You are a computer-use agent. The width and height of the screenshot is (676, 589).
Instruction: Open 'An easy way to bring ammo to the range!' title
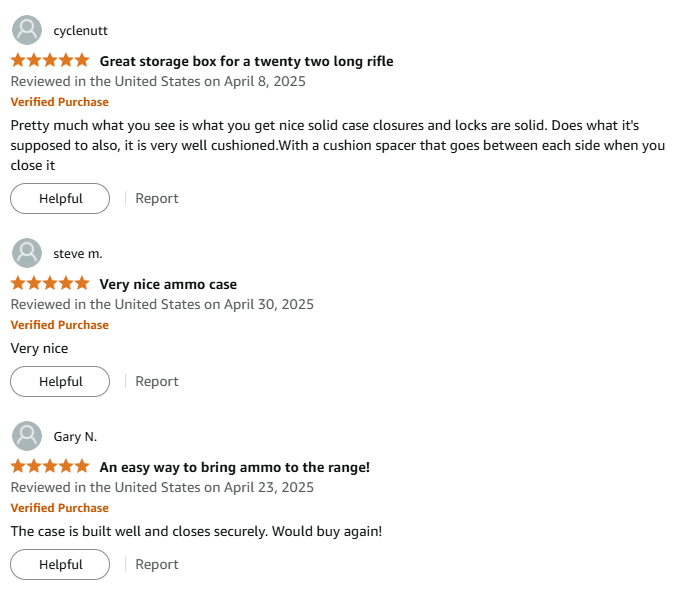[x=235, y=467]
